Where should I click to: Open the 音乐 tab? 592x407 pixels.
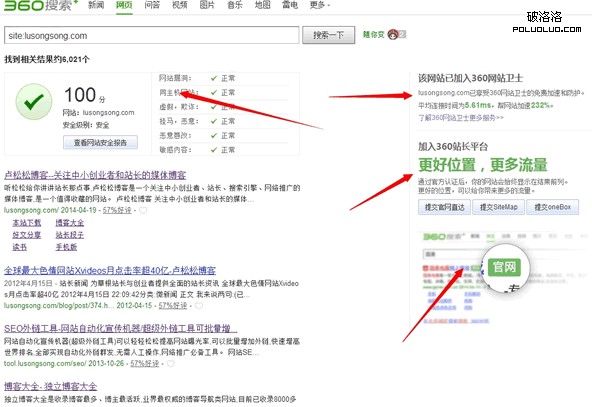pos(234,5)
